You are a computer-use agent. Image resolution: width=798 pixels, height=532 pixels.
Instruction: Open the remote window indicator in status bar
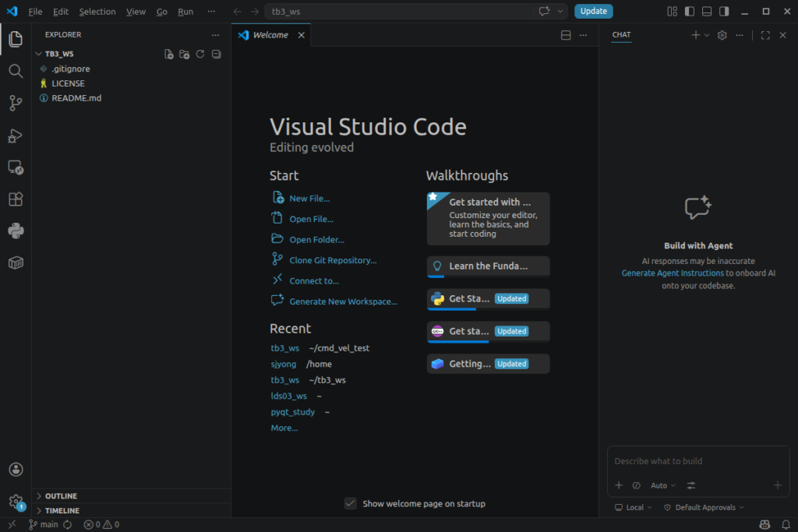(x=12, y=524)
